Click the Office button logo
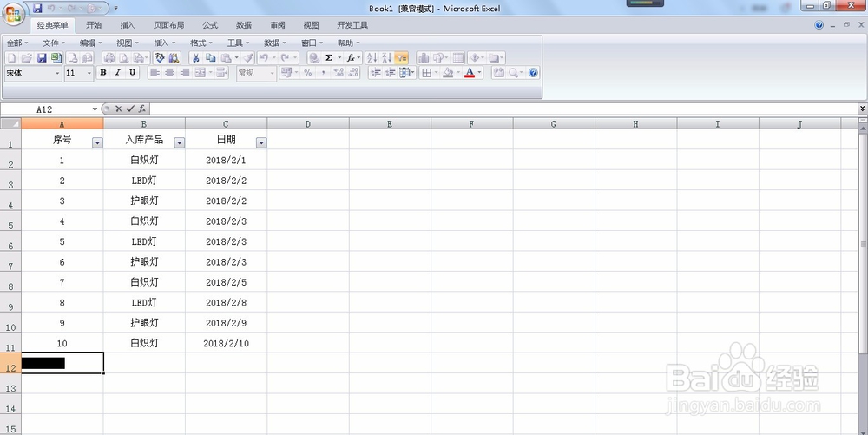Image resolution: width=868 pixels, height=435 pixels. [x=13, y=13]
